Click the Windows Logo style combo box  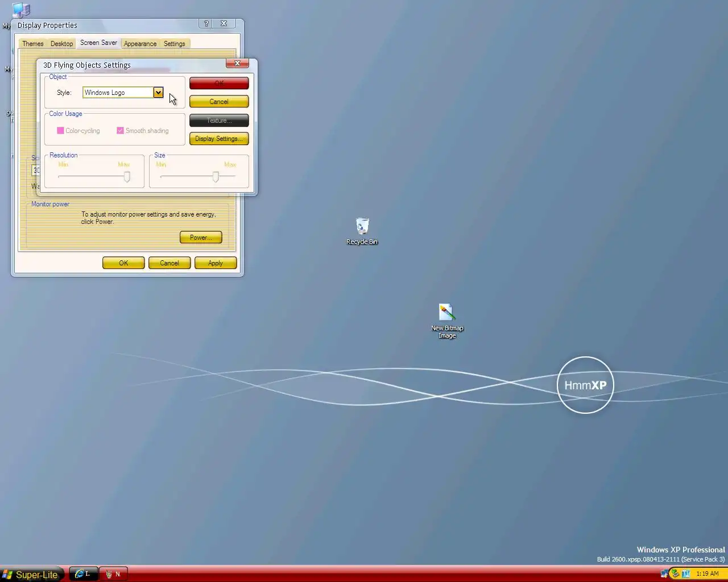pyautogui.click(x=123, y=93)
